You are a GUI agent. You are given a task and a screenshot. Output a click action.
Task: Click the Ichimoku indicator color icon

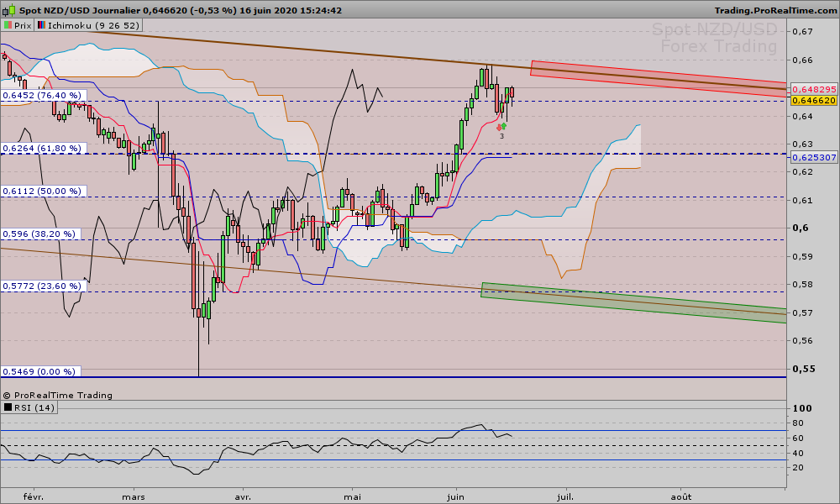tap(41, 26)
